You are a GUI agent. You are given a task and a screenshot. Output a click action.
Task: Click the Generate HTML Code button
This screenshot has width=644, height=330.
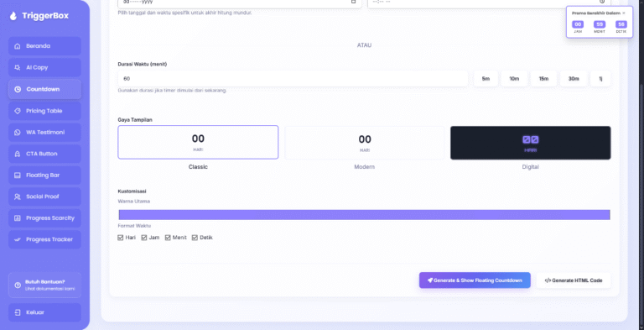574,280
